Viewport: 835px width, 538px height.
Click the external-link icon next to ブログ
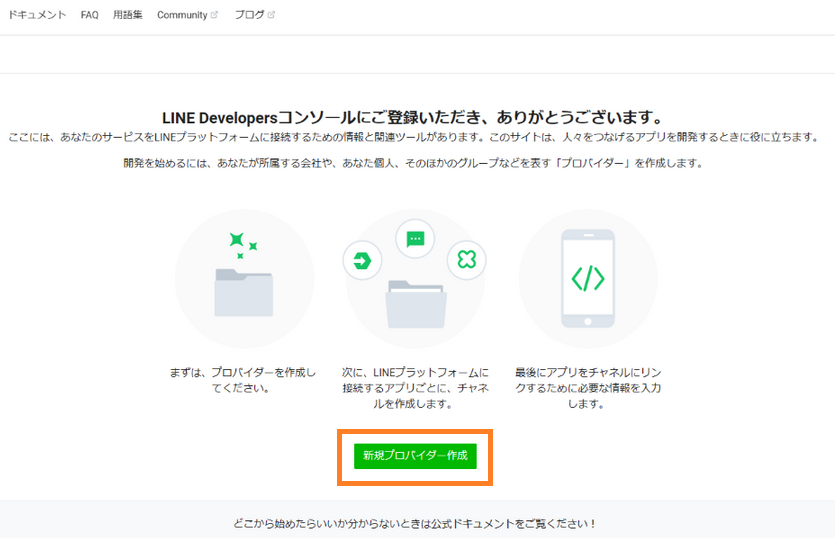click(x=271, y=15)
